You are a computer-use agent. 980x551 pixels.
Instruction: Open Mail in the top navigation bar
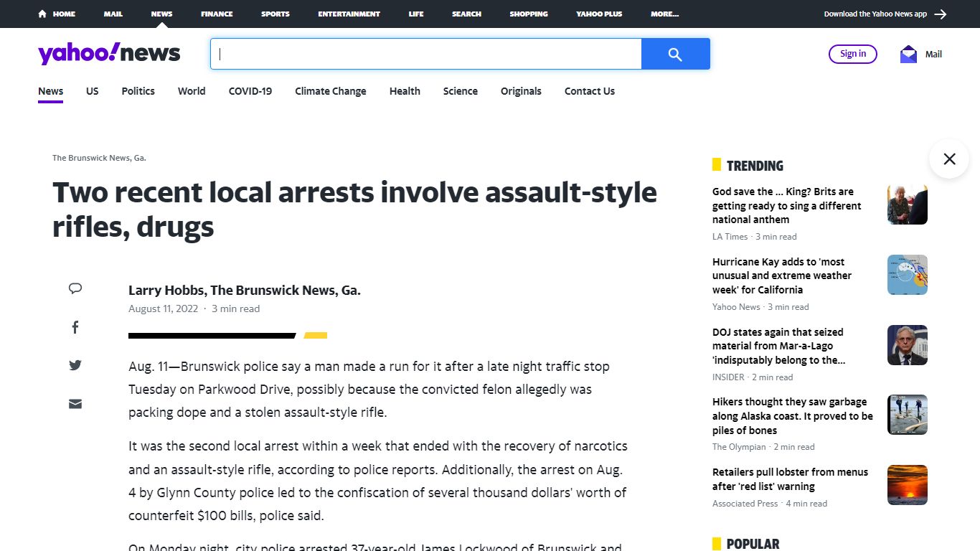[113, 14]
